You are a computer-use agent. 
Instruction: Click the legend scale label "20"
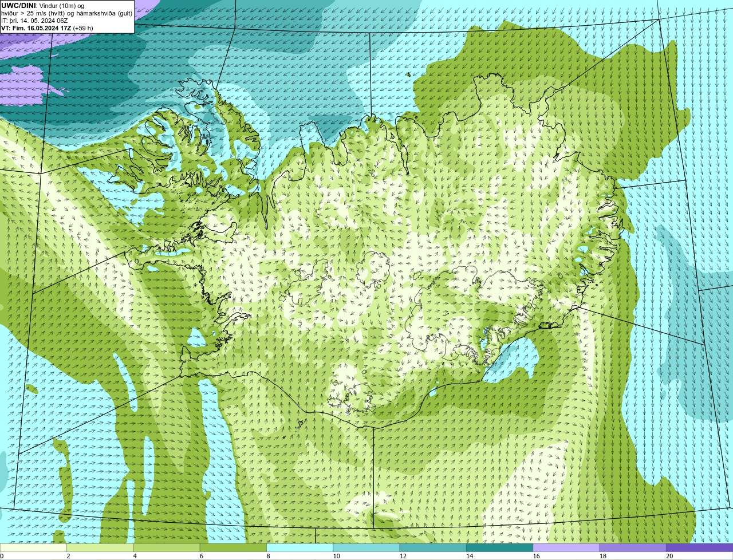pos(669,556)
